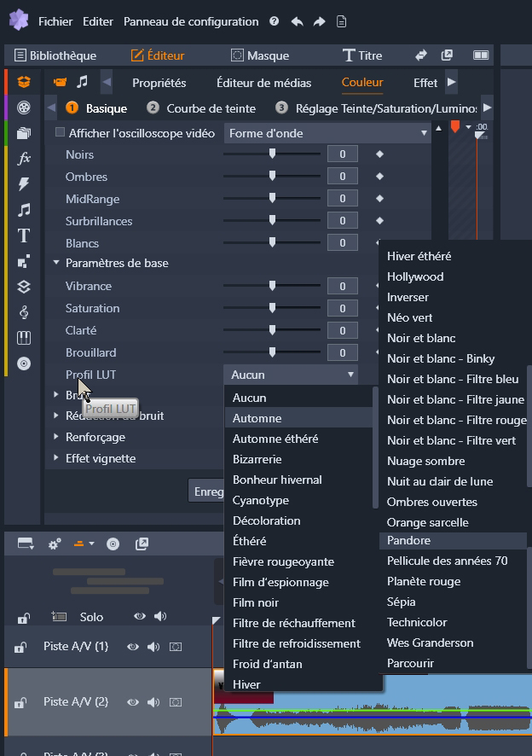Click the Clarté value field
This screenshot has width=532, height=756.
[343, 330]
